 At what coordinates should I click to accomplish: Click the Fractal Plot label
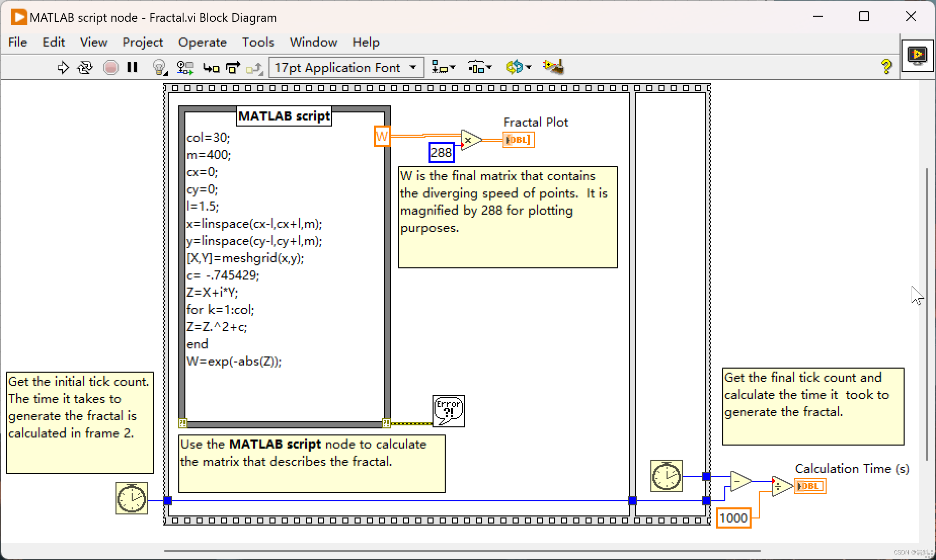[536, 123]
